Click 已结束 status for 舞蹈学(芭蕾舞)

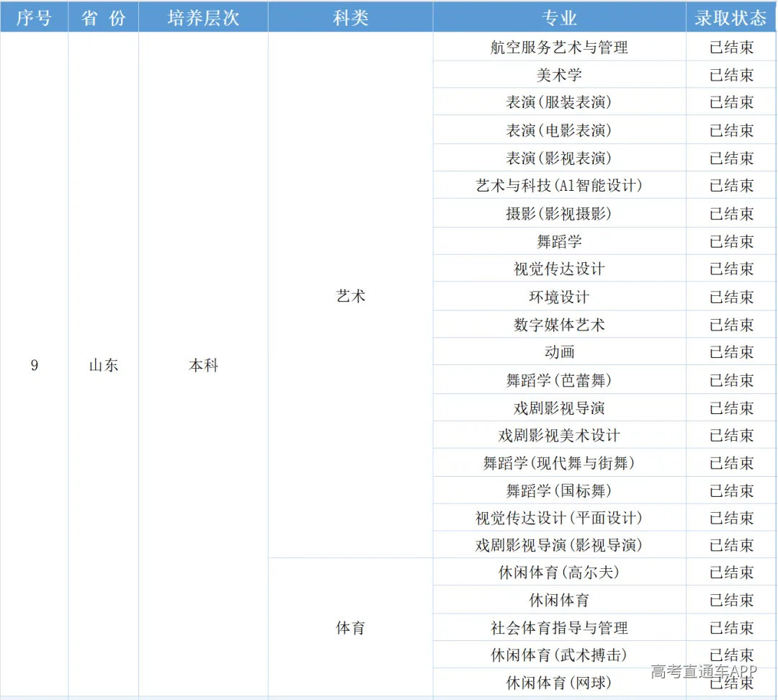coord(731,380)
